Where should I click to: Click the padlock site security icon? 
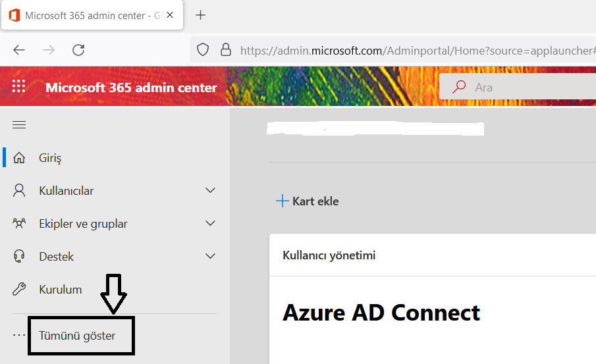[x=226, y=49]
